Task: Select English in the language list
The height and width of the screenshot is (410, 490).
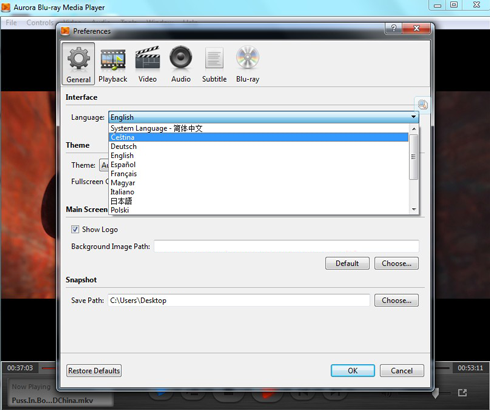Action: click(258, 155)
